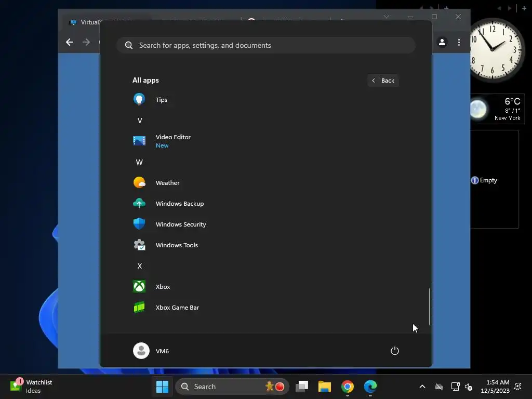Image resolution: width=532 pixels, height=399 pixels.
Task: Open network status tray icon
Action: click(x=455, y=386)
